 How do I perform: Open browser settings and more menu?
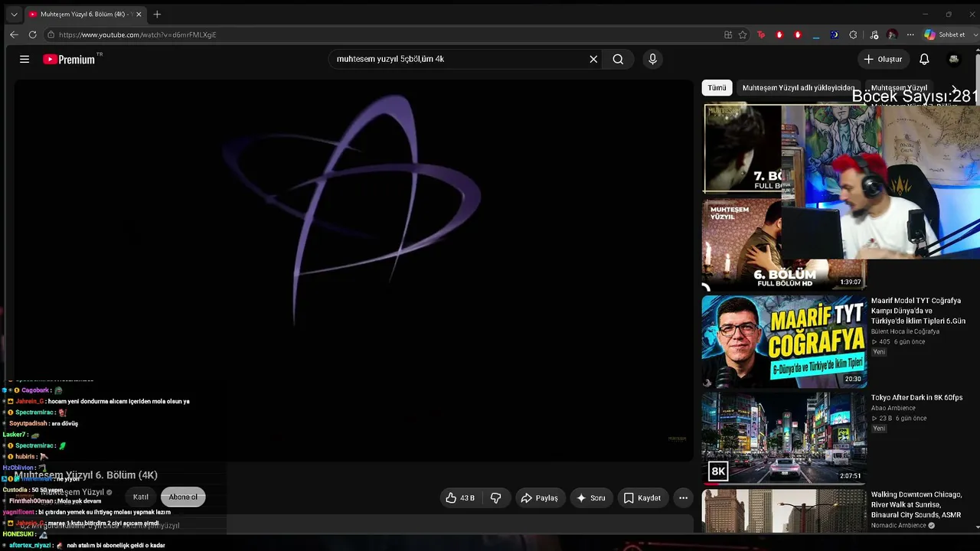910,34
